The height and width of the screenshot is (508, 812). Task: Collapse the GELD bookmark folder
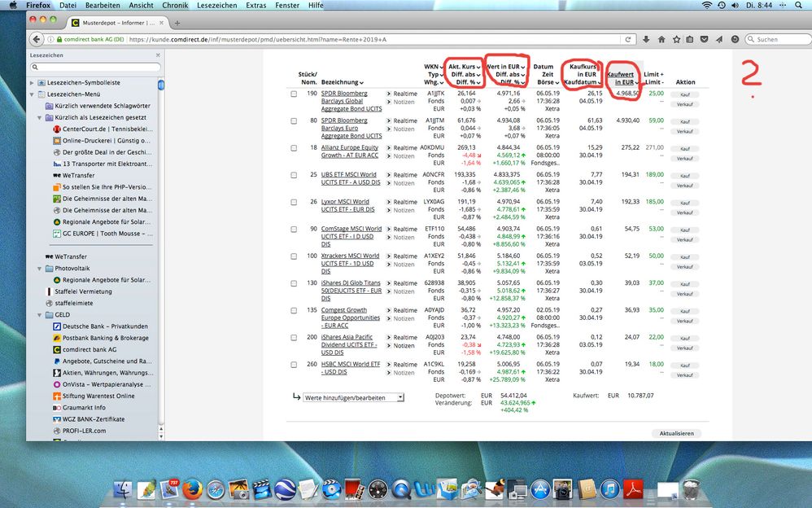click(x=39, y=314)
